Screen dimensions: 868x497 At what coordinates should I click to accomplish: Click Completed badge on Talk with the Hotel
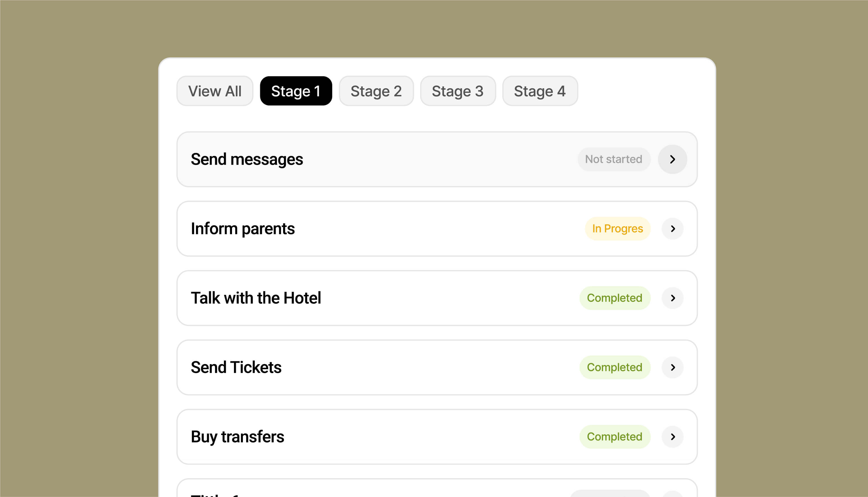tap(614, 298)
